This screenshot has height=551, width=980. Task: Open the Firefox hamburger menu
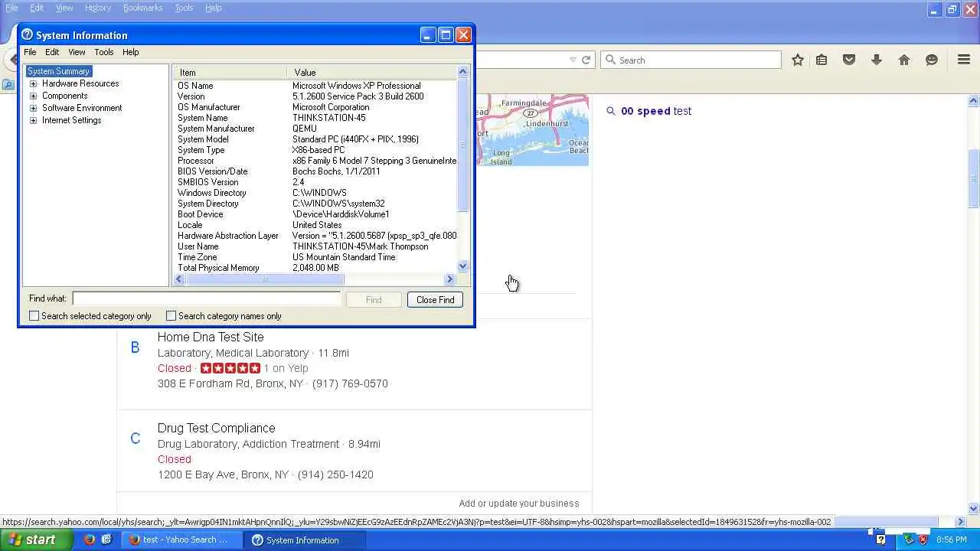pyautogui.click(x=964, y=60)
